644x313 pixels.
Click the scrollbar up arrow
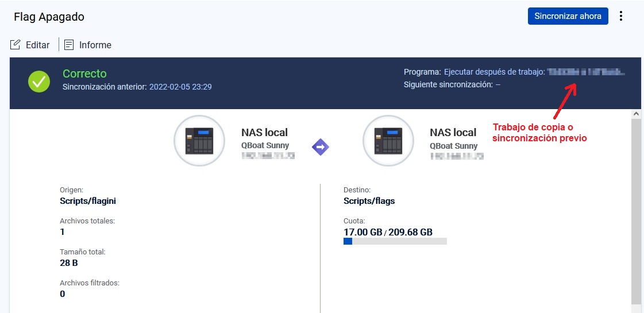pos(637,114)
